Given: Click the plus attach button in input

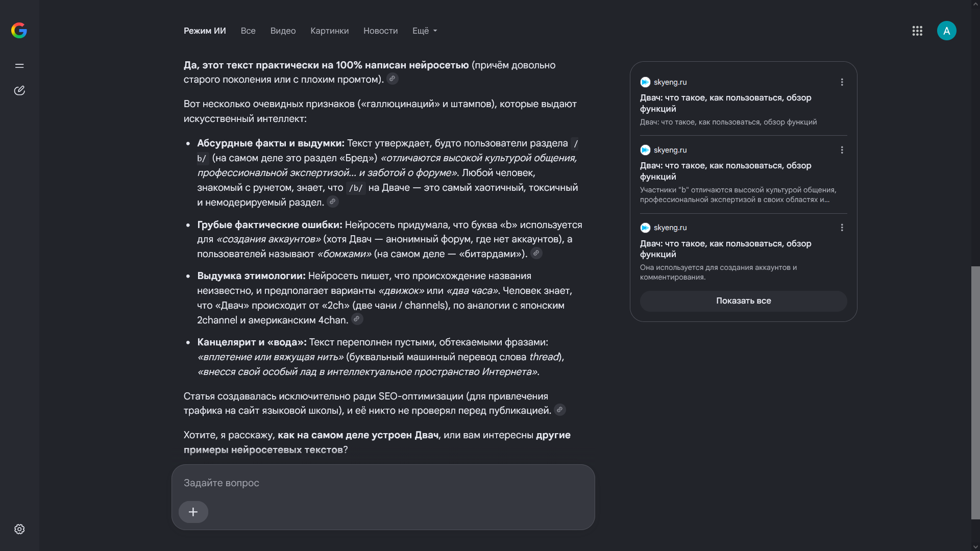Looking at the screenshot, I should (x=193, y=512).
